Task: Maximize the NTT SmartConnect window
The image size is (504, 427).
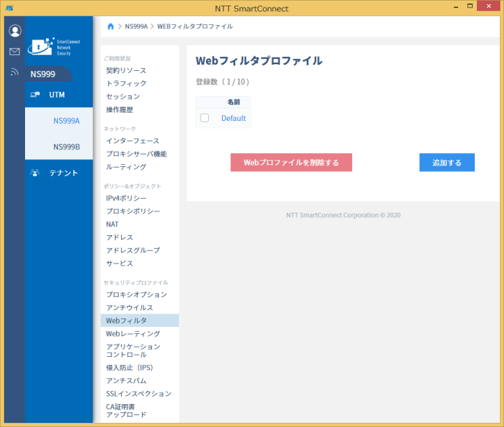Action: tap(470, 6)
